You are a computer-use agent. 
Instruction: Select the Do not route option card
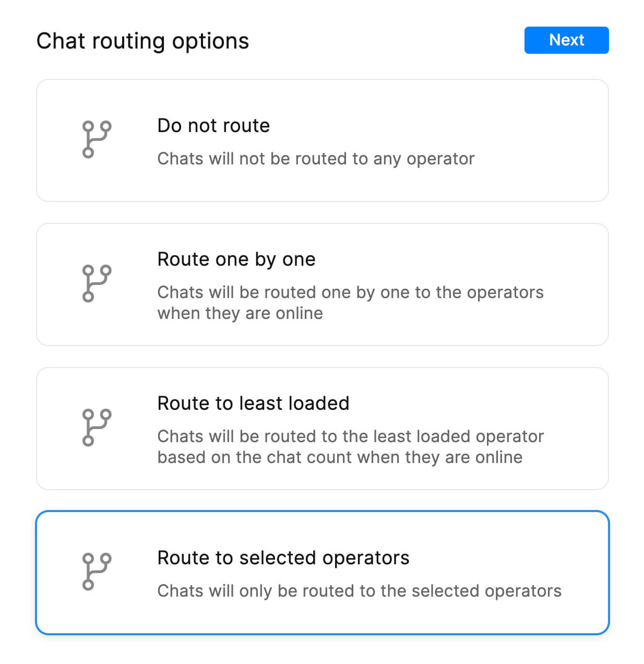click(x=322, y=140)
